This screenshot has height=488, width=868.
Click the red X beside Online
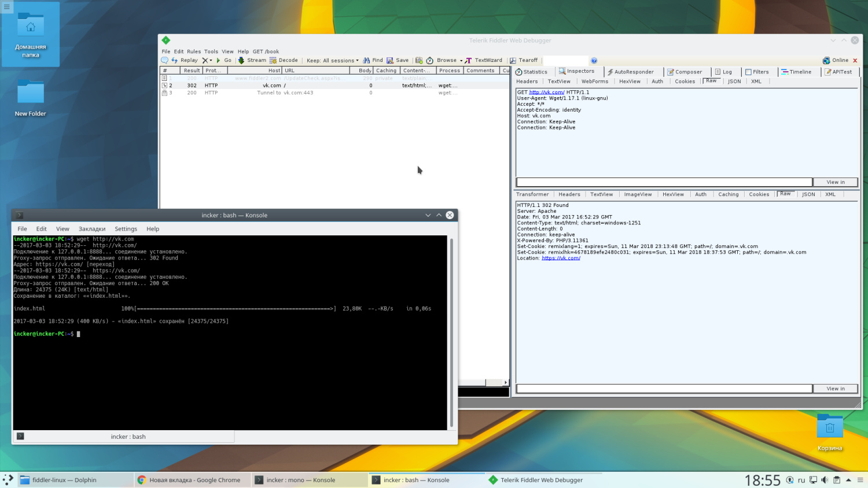point(855,60)
